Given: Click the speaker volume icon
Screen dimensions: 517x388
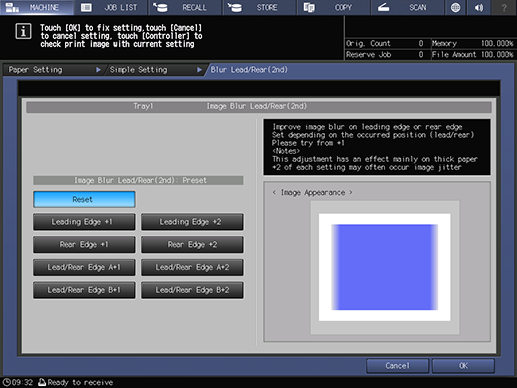Looking at the screenshot, I should (x=479, y=7).
